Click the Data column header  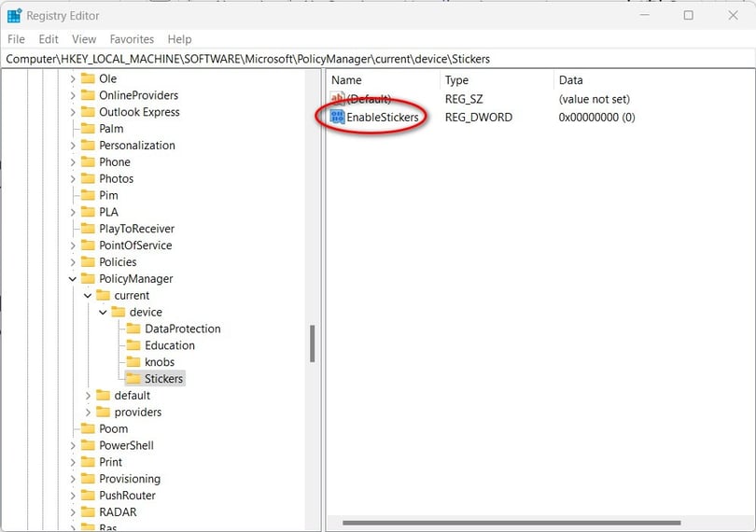[570, 80]
